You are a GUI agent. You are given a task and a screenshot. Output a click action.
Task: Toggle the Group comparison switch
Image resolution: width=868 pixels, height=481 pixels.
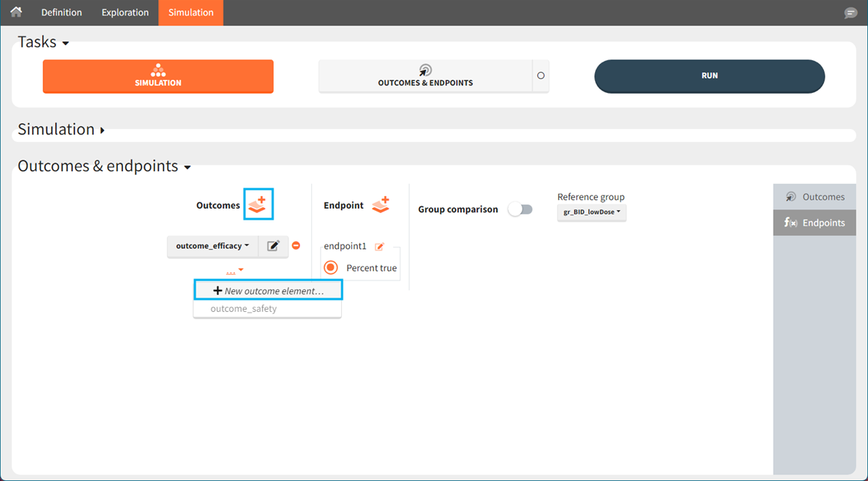click(x=520, y=209)
